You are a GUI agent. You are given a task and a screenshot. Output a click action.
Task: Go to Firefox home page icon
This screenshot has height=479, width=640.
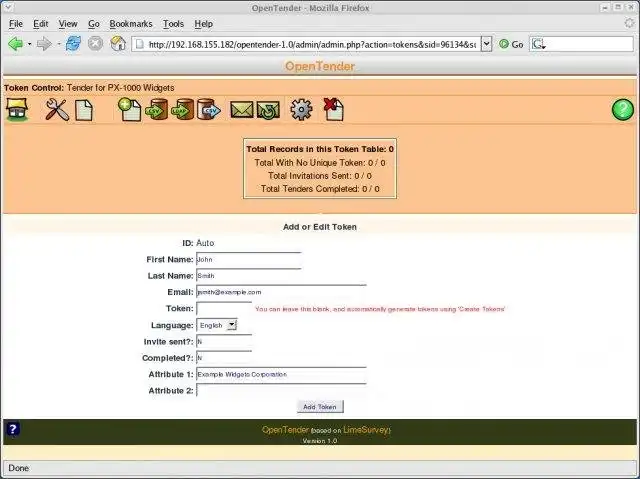(118, 44)
